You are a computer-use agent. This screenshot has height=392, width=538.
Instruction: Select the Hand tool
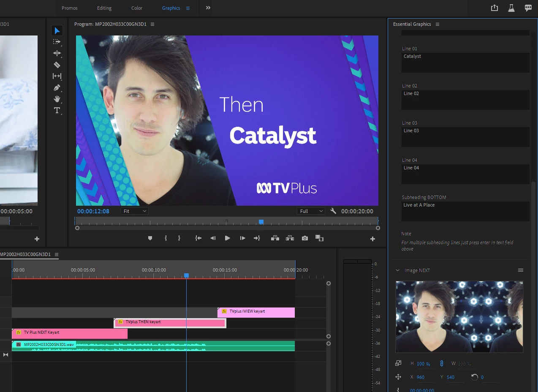point(57,99)
